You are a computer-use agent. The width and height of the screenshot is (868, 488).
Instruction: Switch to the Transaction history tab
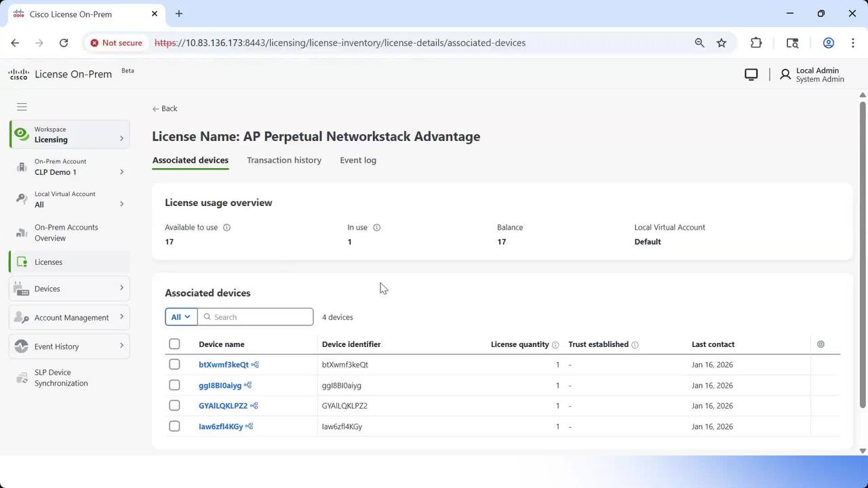283,160
